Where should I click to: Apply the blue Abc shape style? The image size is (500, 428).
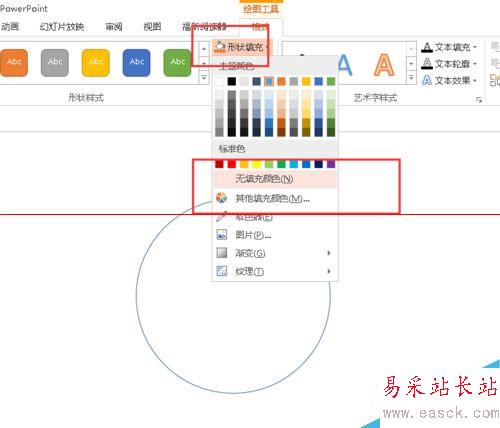click(x=136, y=63)
